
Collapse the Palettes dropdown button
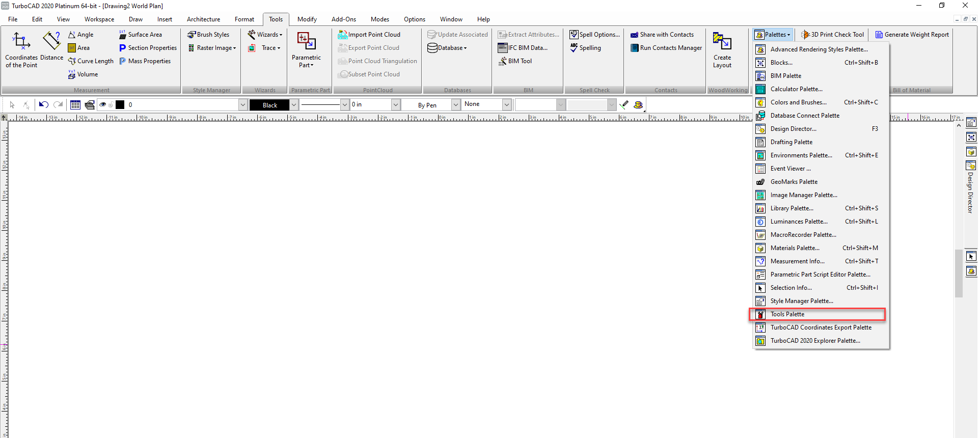tap(773, 35)
